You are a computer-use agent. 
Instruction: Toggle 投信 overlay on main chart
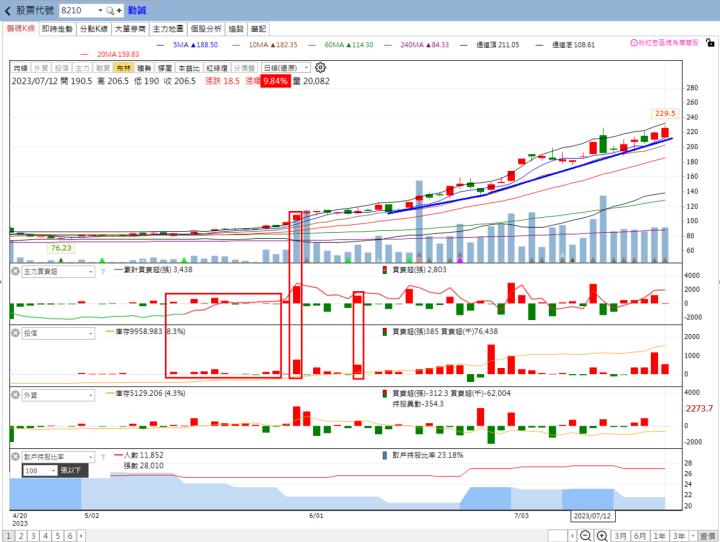(x=62, y=68)
